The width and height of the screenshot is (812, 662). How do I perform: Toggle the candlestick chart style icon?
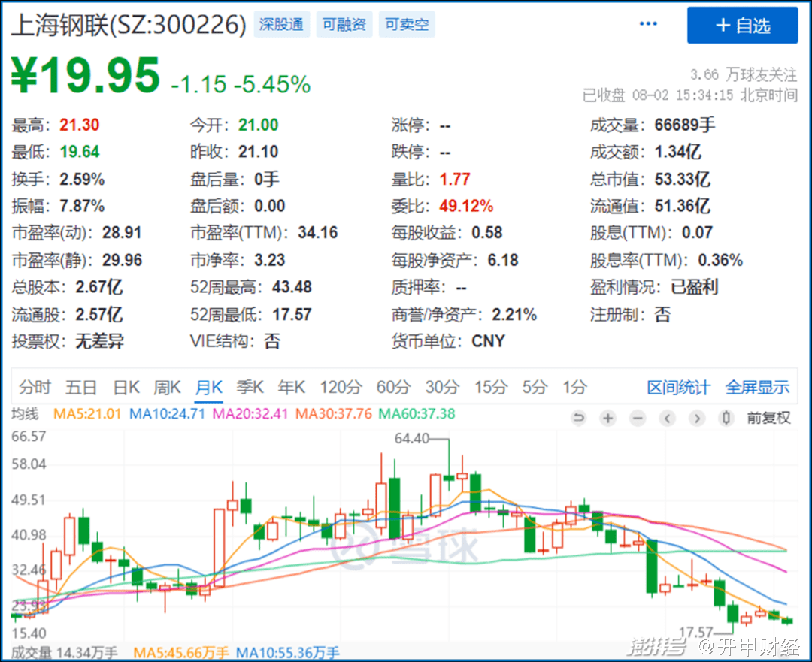click(726, 419)
